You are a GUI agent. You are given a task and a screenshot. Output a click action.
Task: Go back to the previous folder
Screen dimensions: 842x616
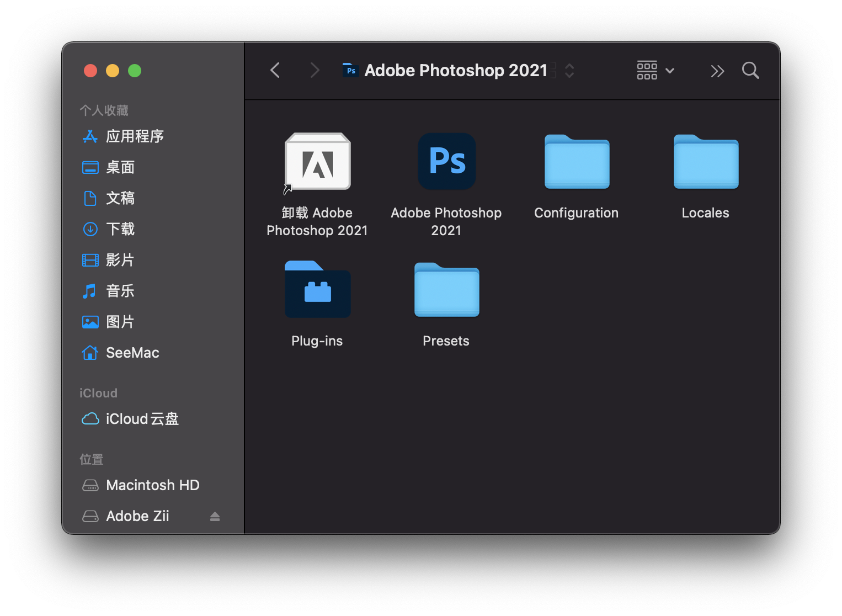point(275,71)
